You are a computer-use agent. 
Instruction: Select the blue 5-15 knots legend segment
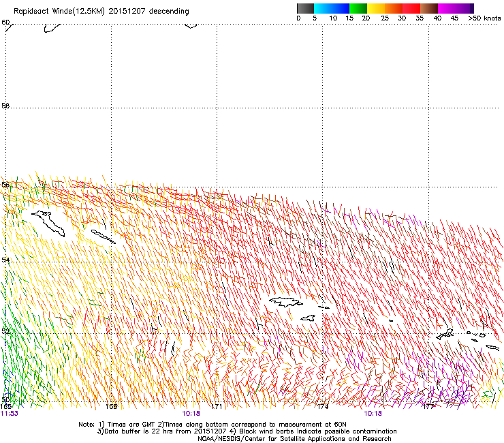(332, 8)
